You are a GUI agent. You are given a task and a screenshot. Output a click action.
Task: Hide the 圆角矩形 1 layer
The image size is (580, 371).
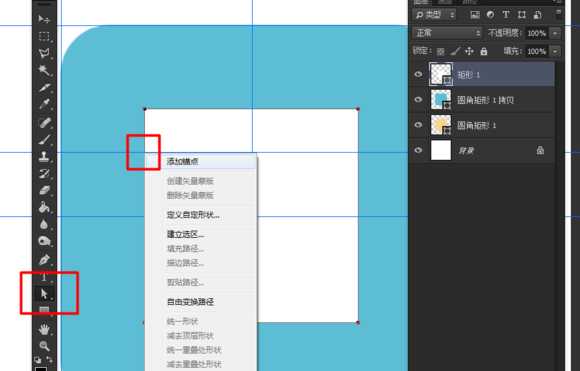coord(418,125)
